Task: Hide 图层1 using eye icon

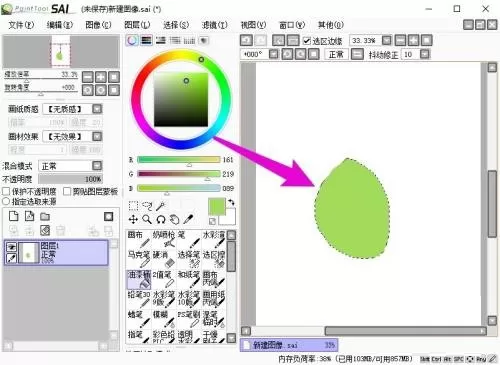Action: click(11, 247)
